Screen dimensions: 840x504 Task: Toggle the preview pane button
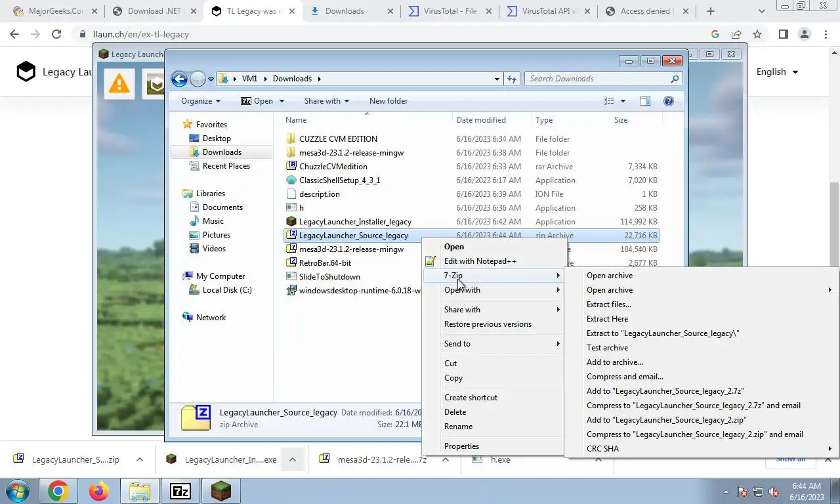coord(645,101)
